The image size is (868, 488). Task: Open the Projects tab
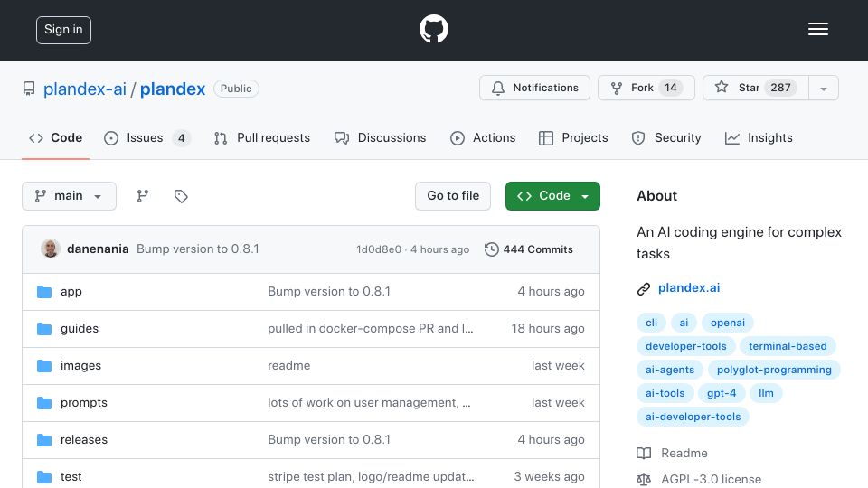click(573, 137)
